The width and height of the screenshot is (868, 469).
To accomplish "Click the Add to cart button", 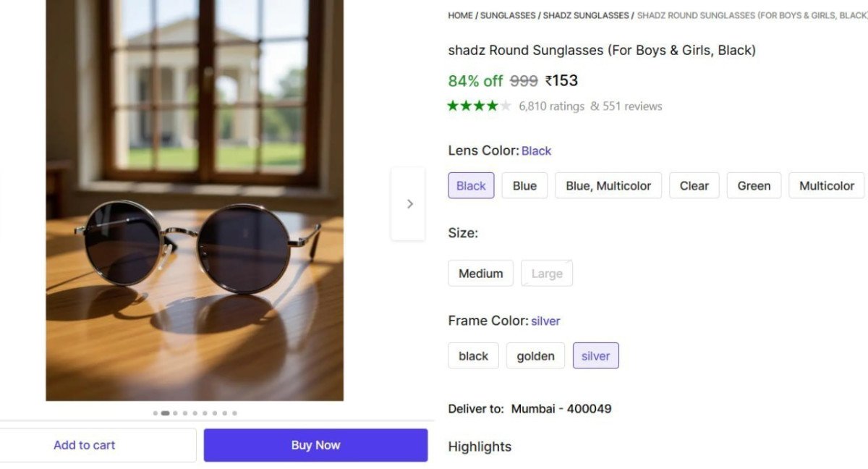I will 85,444.
